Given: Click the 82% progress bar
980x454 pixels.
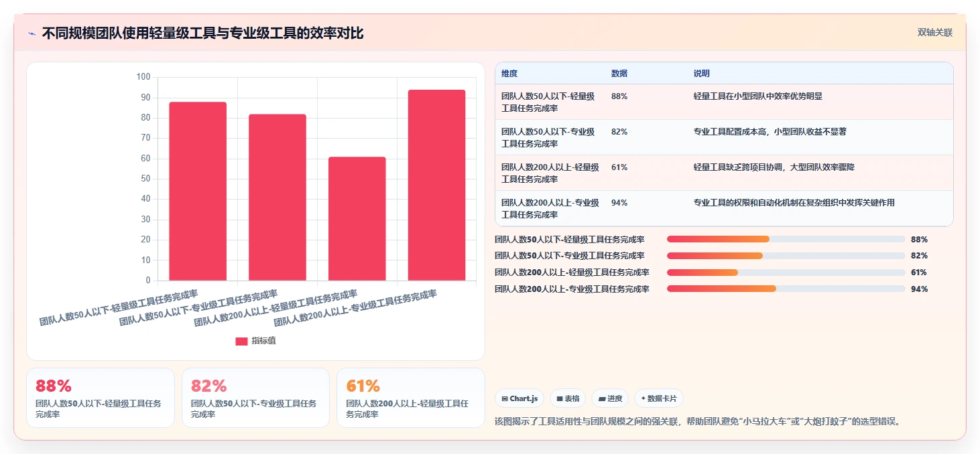Looking at the screenshot, I should point(786,256).
